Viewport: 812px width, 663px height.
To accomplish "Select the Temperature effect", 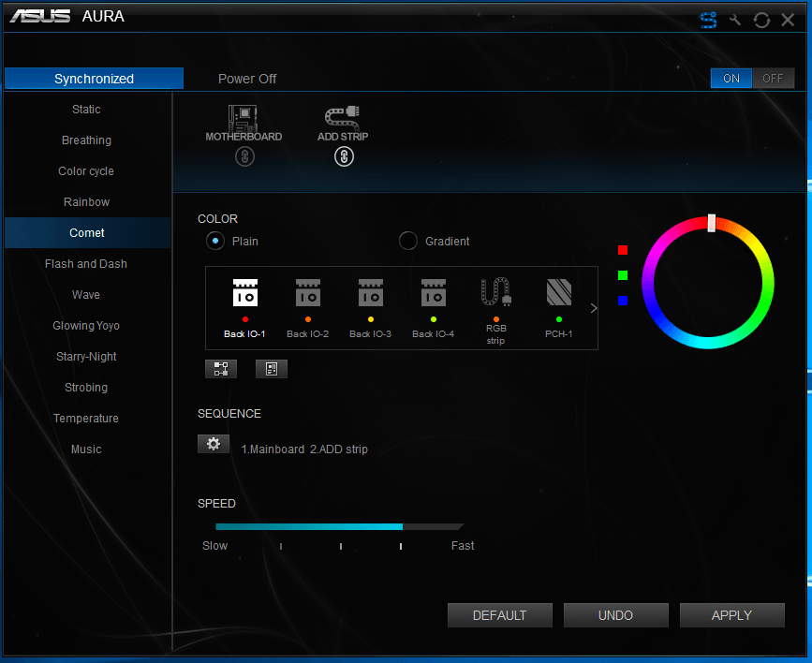I will point(86,419).
